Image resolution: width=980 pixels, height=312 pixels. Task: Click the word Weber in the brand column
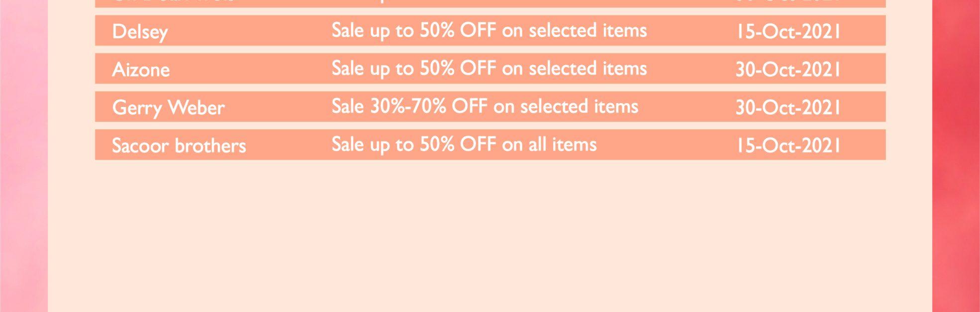(196, 107)
